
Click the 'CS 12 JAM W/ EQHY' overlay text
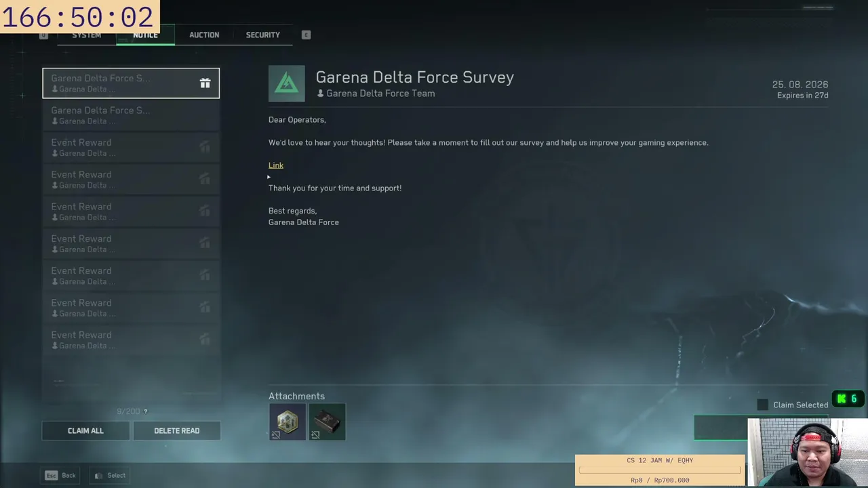coord(660,460)
